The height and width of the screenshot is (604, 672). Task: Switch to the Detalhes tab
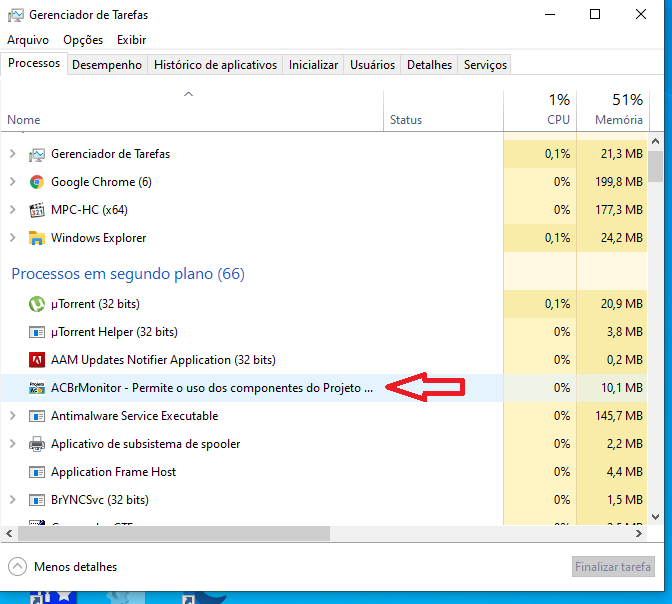(429, 65)
